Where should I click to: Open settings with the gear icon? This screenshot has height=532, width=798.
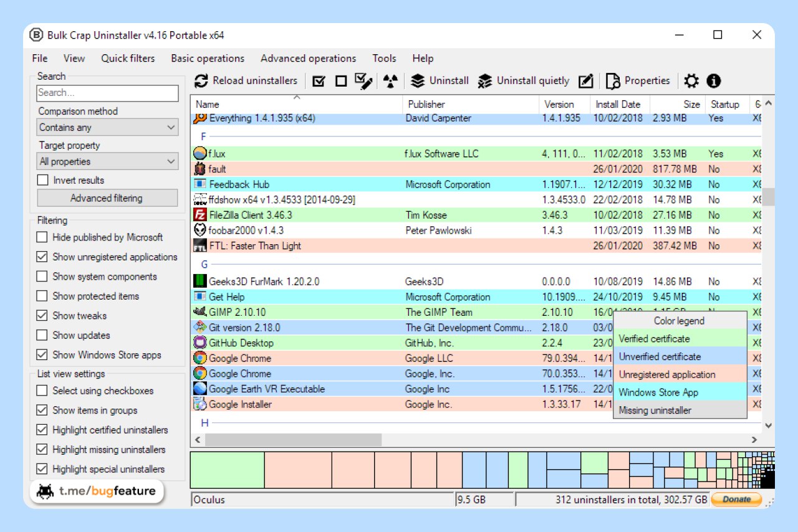[691, 81]
